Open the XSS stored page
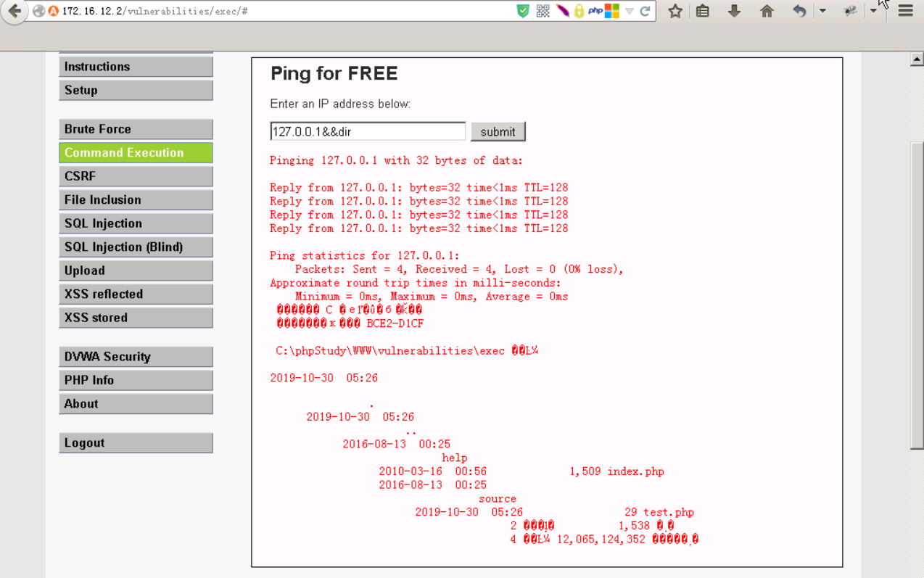The width and height of the screenshot is (924, 578). point(136,318)
